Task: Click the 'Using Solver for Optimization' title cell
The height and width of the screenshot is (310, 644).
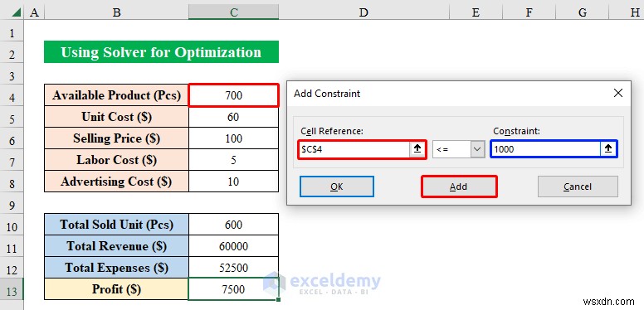Action: coord(161,52)
